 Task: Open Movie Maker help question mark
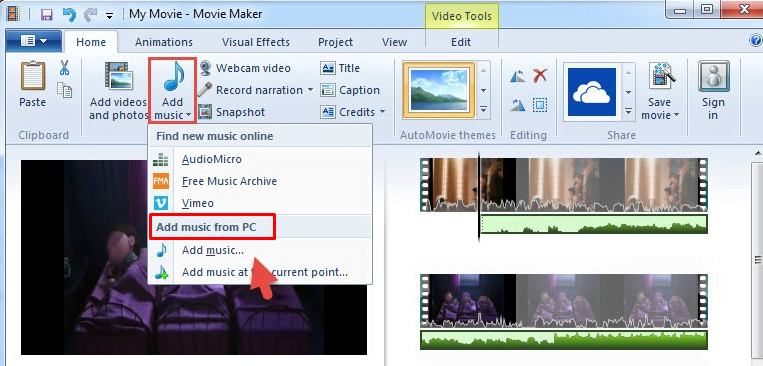click(x=756, y=40)
